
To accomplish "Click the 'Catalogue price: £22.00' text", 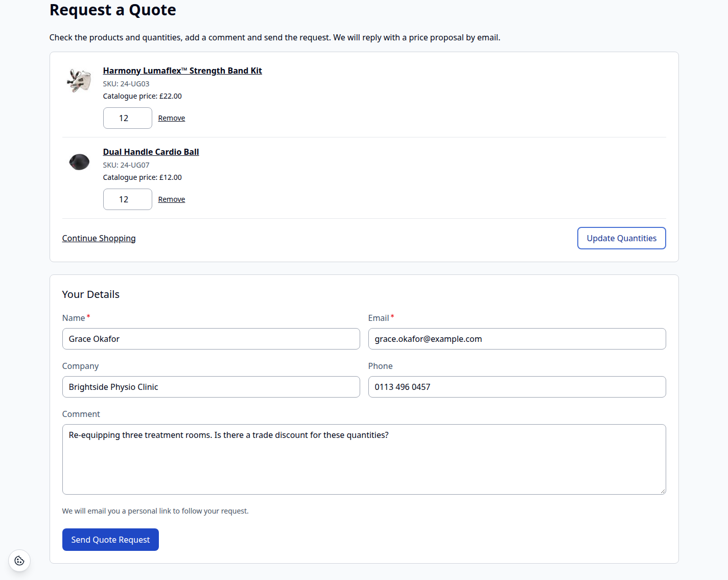I will [x=143, y=96].
